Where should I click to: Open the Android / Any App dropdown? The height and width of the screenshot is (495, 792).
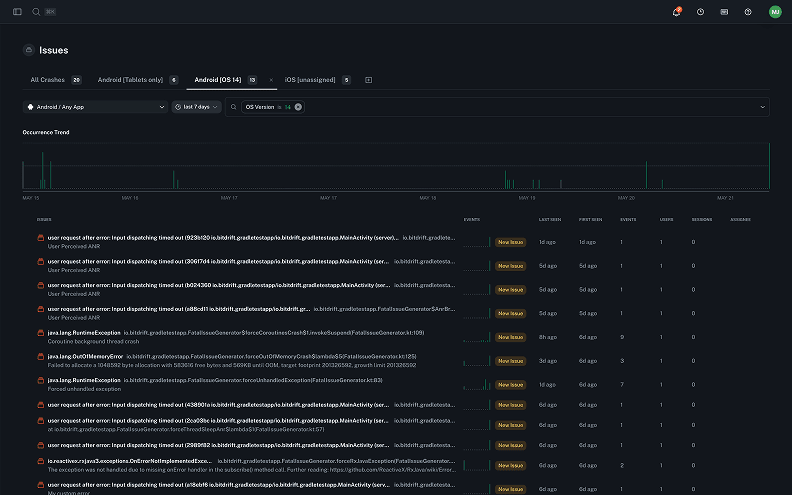point(95,106)
